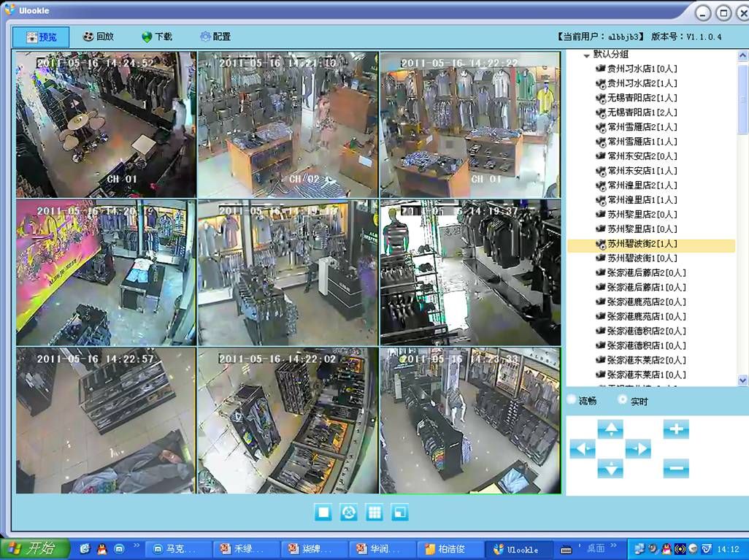Click the fullscreen toggle icon in bottom toolbar

click(x=400, y=513)
